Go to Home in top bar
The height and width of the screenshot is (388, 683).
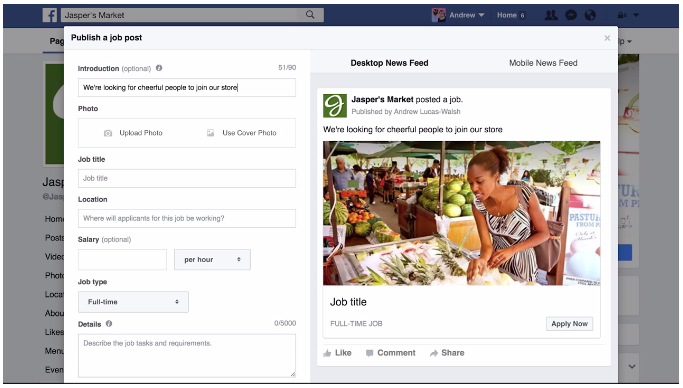click(x=507, y=15)
